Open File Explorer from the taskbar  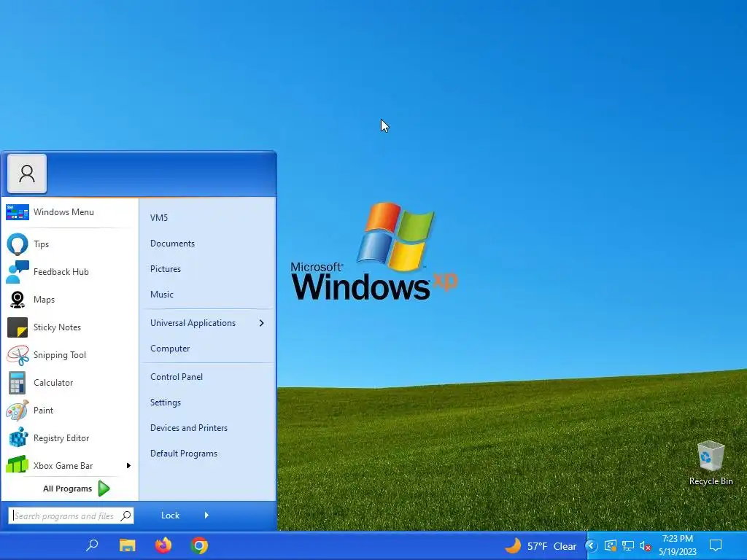point(127,545)
